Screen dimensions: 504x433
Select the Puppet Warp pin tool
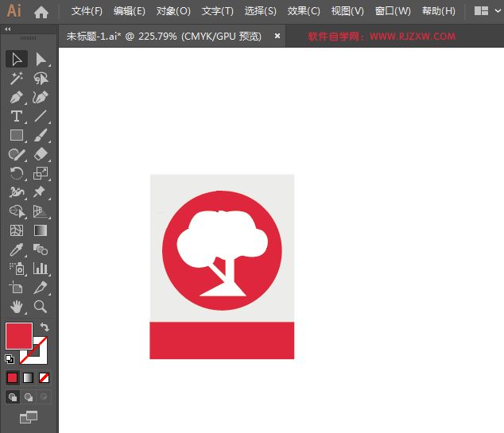coord(41,192)
